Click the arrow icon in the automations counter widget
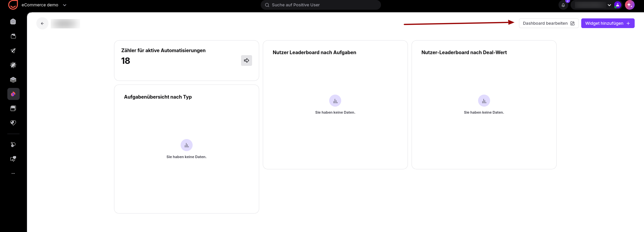Image resolution: width=644 pixels, height=232 pixels. tap(246, 61)
